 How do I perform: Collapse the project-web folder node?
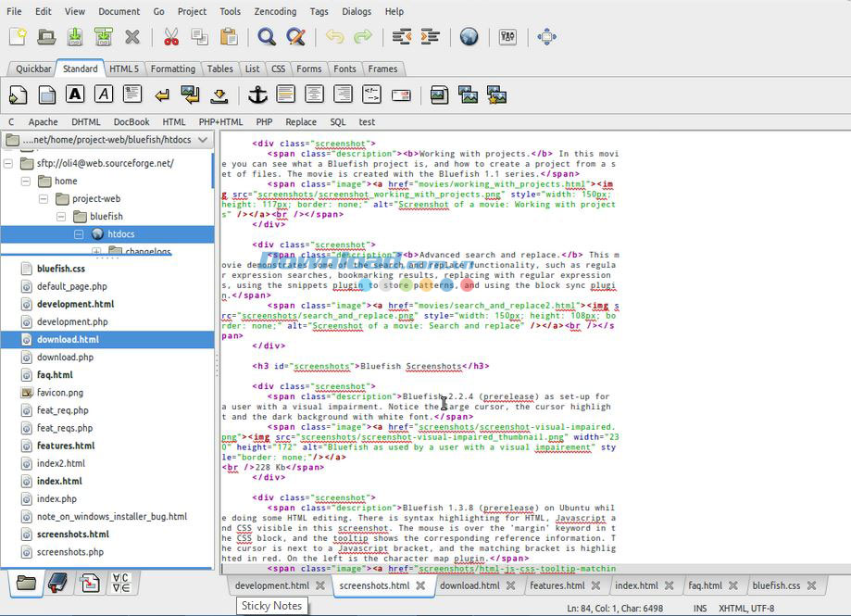click(x=44, y=199)
